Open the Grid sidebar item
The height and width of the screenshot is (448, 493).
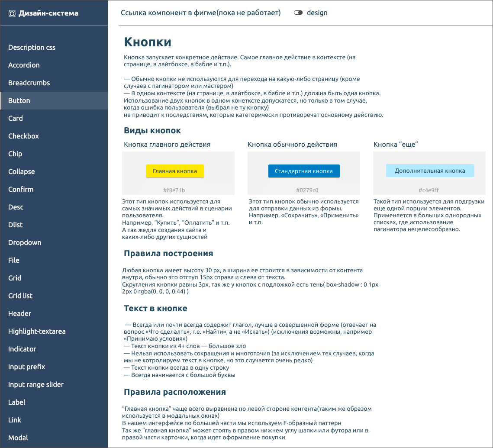(54, 278)
